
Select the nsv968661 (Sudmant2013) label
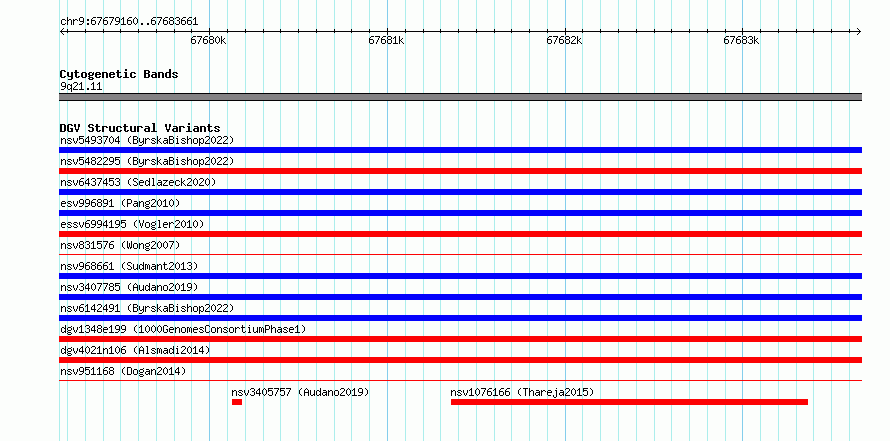coord(129,266)
